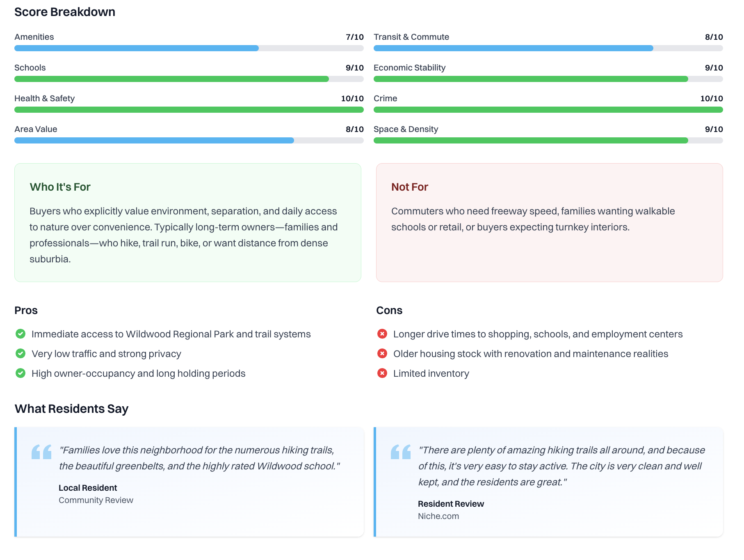This screenshot has width=744, height=560.
Task: Click the Amenities score progress bar
Action: pyautogui.click(x=189, y=48)
